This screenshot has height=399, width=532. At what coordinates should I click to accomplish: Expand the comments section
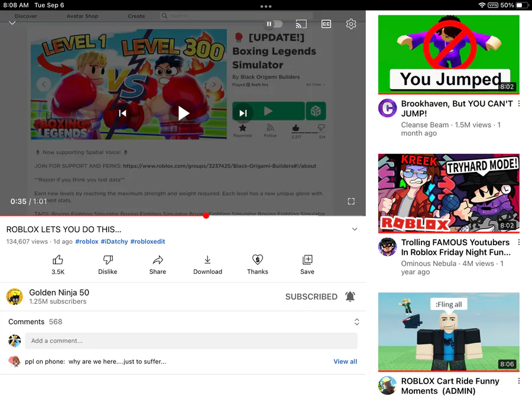click(356, 322)
